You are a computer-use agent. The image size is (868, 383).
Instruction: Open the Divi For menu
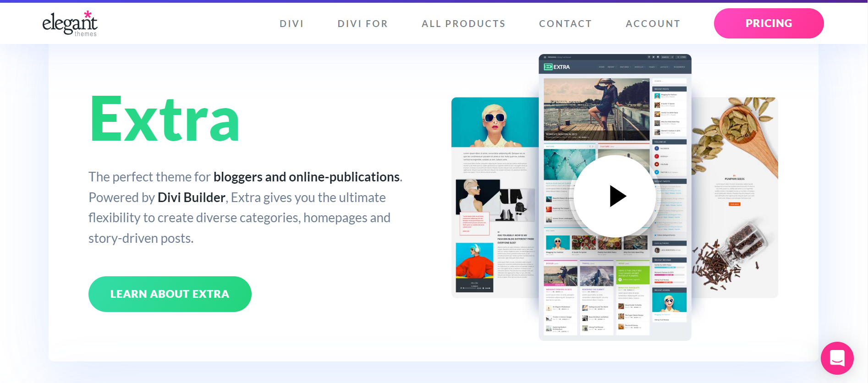click(363, 24)
